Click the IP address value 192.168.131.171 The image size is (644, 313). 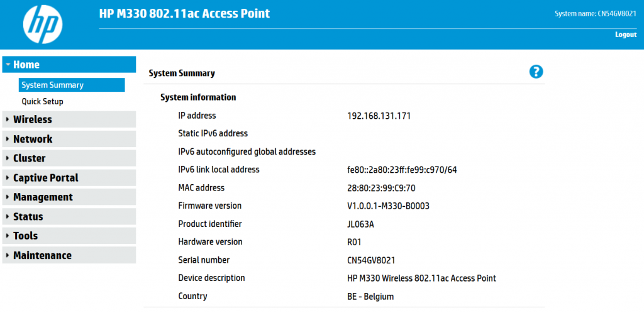(x=379, y=116)
